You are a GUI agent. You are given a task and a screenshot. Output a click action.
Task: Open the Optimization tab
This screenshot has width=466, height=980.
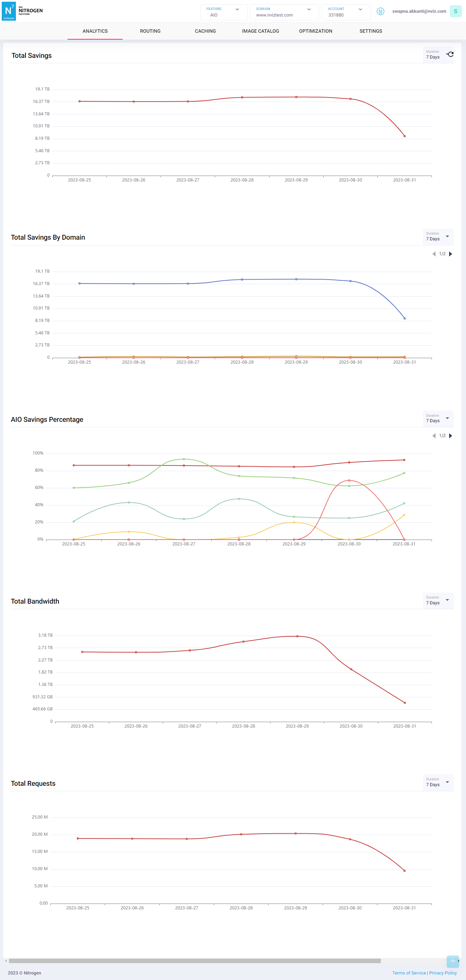(315, 31)
